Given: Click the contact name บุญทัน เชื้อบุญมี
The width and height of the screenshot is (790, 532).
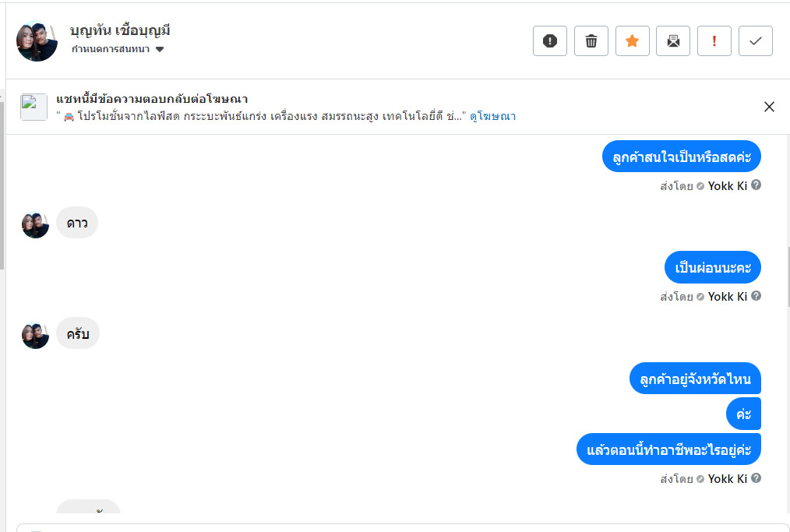Looking at the screenshot, I should [119, 31].
